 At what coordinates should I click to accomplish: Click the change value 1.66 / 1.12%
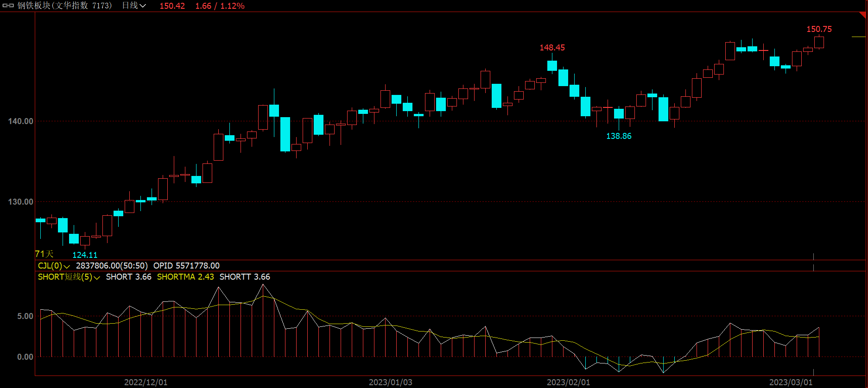pos(220,6)
